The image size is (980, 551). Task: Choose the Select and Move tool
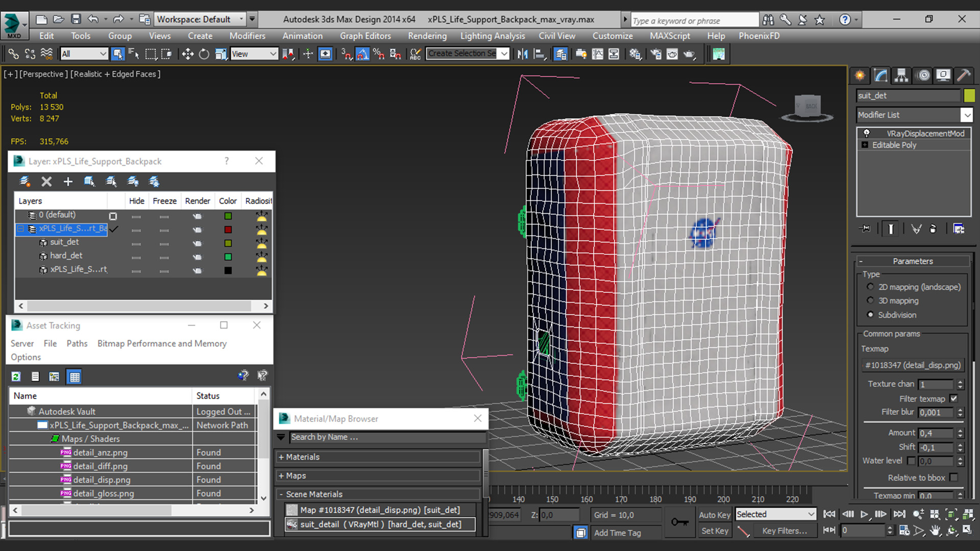coord(187,54)
